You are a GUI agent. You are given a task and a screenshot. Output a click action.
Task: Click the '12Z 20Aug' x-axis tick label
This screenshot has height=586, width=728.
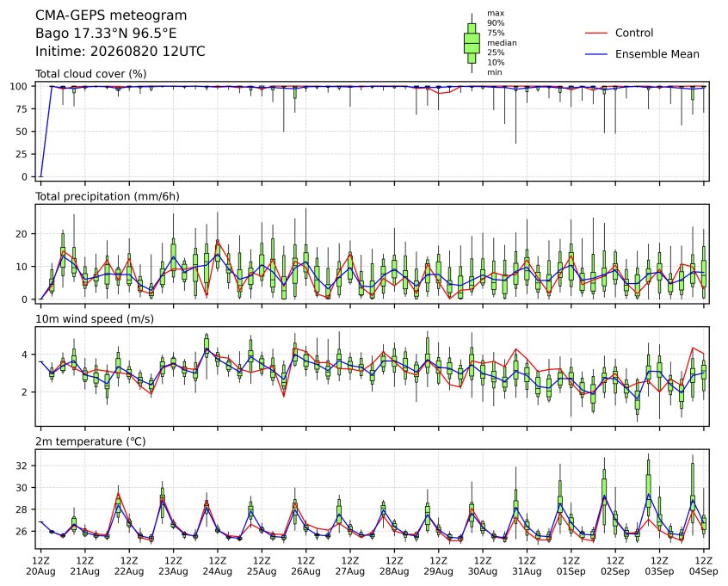point(40,566)
